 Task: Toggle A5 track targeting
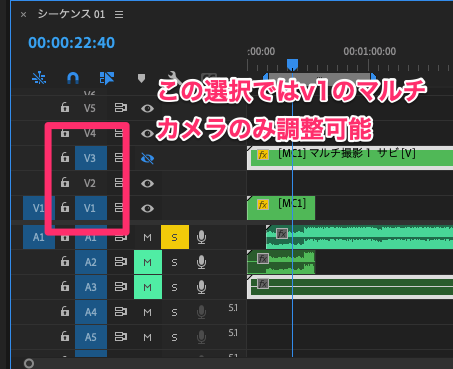91,337
